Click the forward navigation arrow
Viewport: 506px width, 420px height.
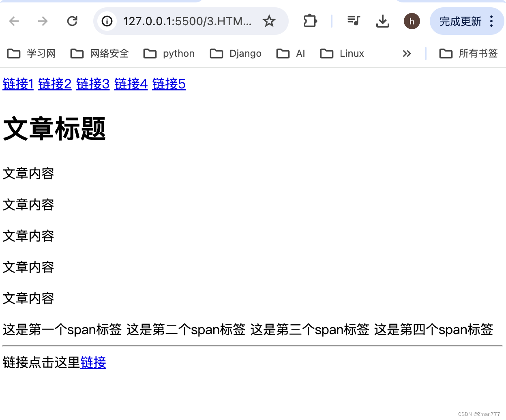click(x=42, y=21)
